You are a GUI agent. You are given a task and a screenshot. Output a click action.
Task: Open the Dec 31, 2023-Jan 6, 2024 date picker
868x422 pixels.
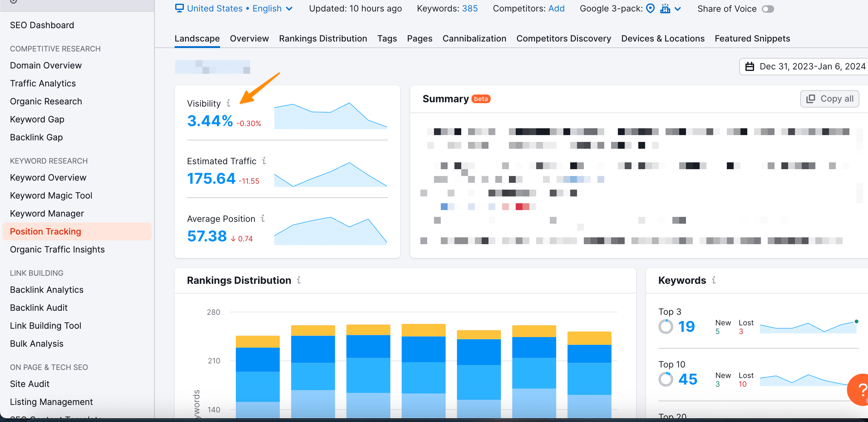tap(804, 66)
